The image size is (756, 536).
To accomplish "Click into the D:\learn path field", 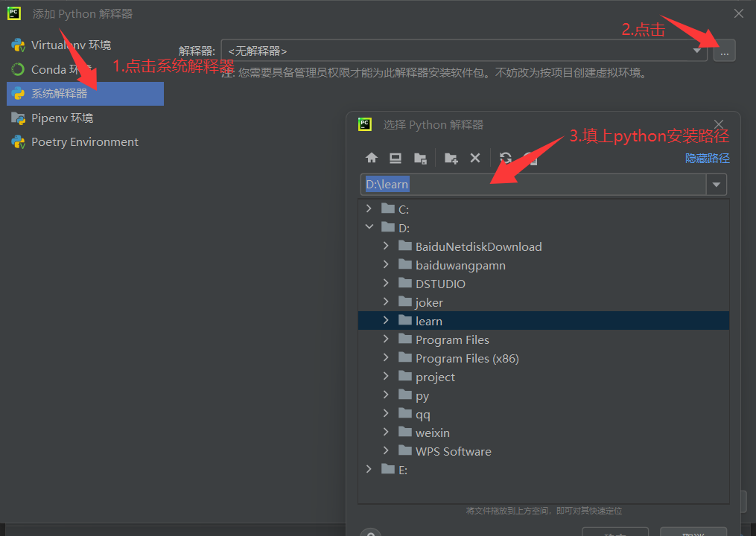I will (x=533, y=185).
